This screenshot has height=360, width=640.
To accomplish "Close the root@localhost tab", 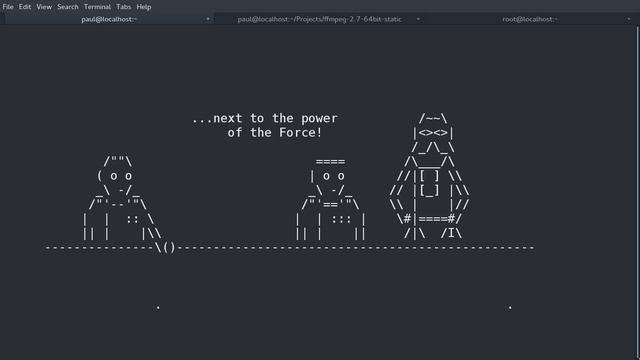I will pos(629,19).
